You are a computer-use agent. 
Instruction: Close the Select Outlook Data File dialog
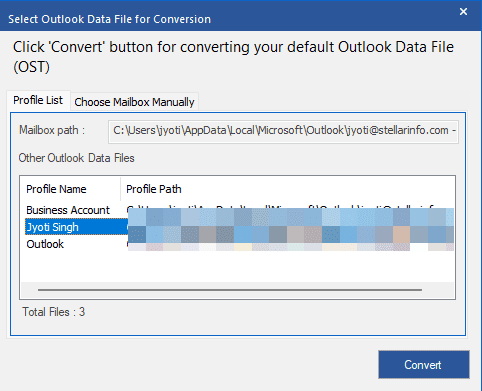(463, 12)
